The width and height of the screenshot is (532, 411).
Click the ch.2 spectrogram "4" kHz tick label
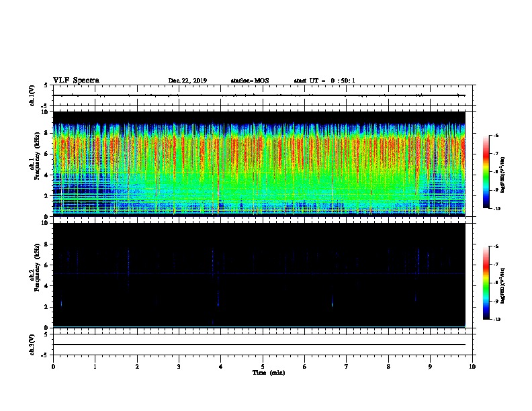point(47,286)
